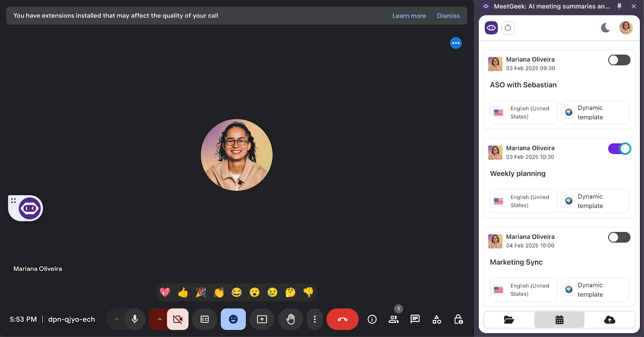Click the Learn more link
Screen dimensions: 644x337
(409, 16)
